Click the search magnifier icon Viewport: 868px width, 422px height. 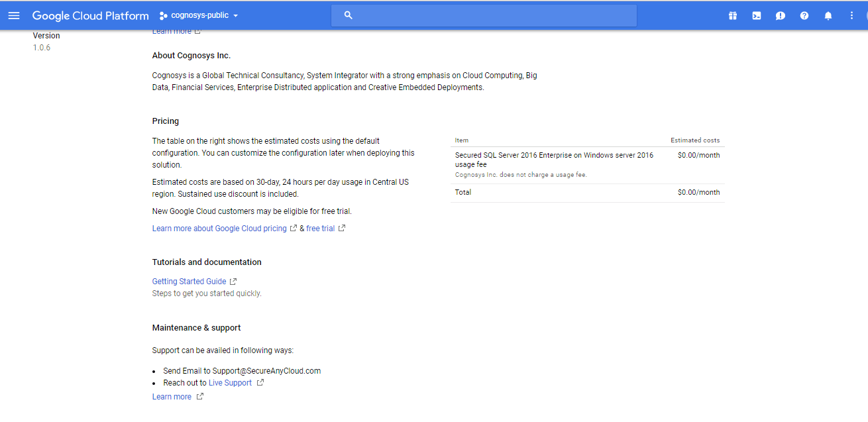pyautogui.click(x=349, y=15)
